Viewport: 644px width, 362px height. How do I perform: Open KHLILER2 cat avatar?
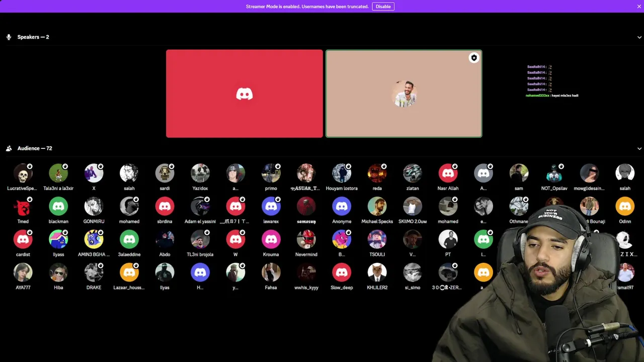[377, 273]
